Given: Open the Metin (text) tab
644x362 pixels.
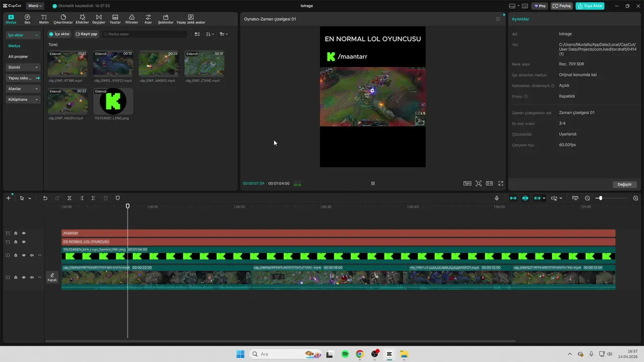Looking at the screenshot, I should click(44, 19).
